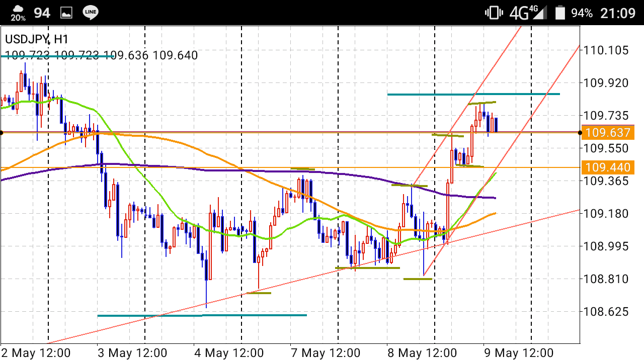Tap the 94 notification badge
644x362 pixels.
point(42,13)
